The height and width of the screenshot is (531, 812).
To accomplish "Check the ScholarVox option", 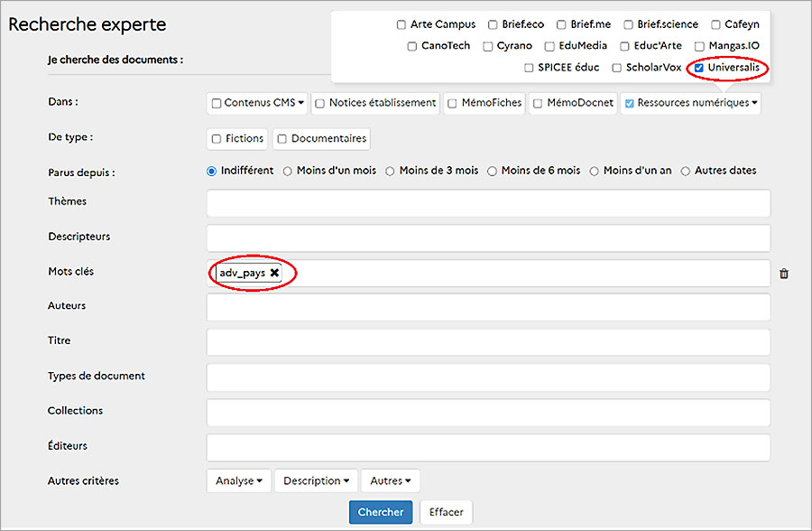I will (x=617, y=68).
